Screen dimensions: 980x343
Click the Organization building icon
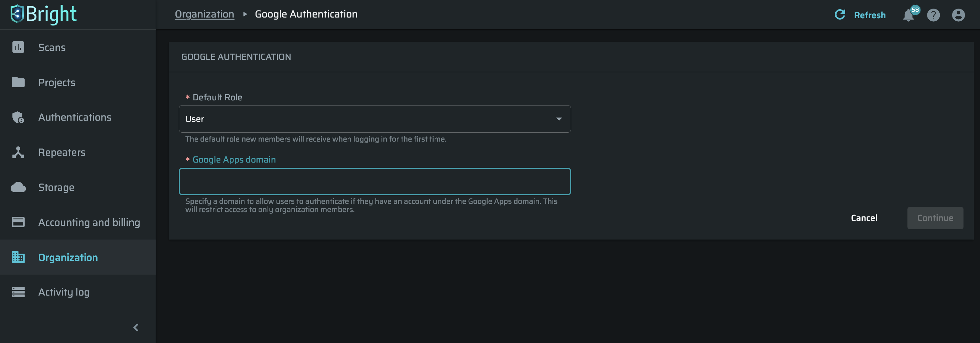point(18,257)
